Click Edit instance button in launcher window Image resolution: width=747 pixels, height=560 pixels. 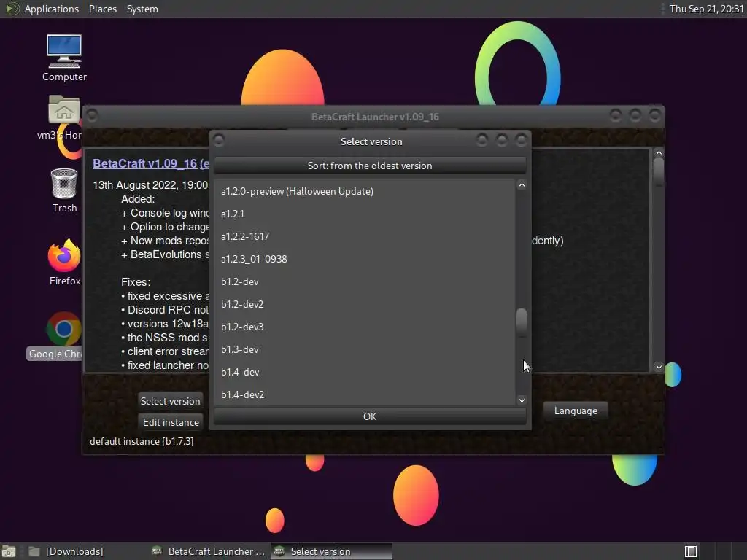click(171, 422)
